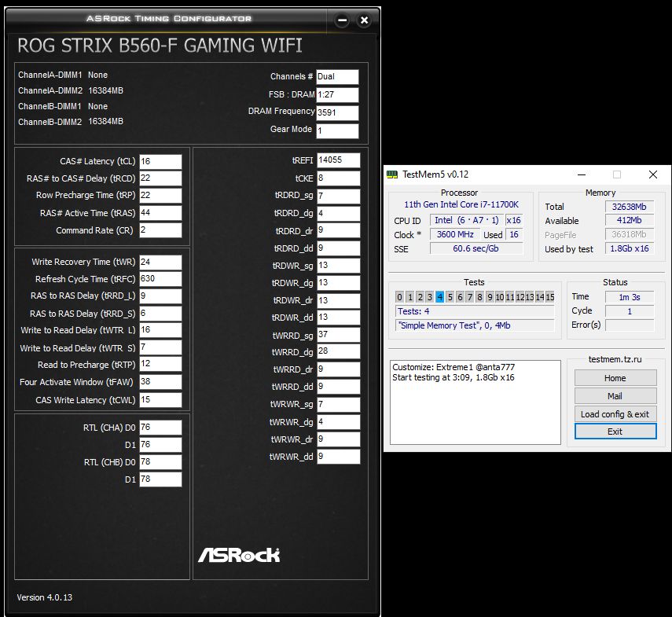This screenshot has width=672, height=617.
Task: Click the Home button in TestMem5
Action: [x=615, y=378]
